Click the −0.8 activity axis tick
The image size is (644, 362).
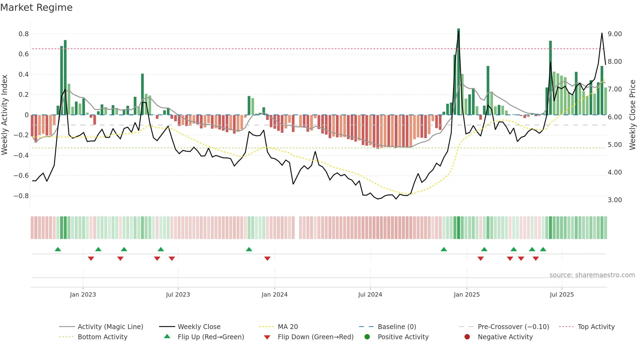pyautogui.click(x=21, y=196)
